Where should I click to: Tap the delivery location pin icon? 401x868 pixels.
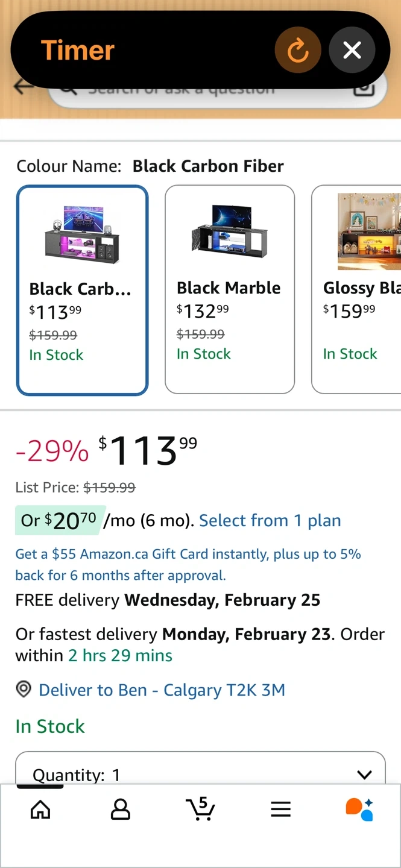tap(24, 690)
